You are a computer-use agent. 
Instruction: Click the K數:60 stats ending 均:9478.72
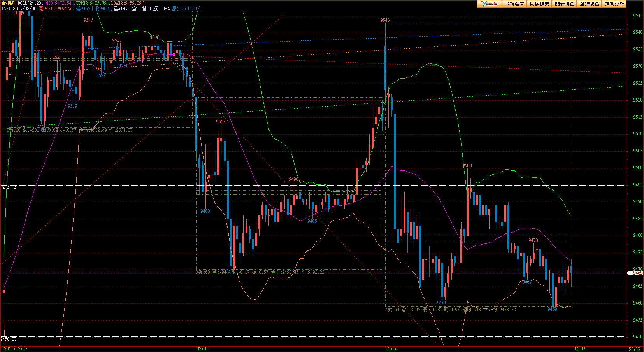click(x=451, y=310)
